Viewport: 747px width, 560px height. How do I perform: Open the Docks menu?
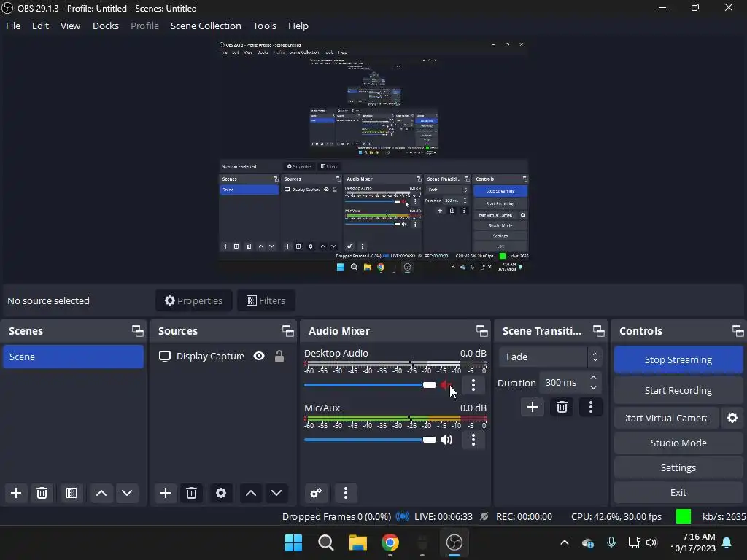coord(106,26)
